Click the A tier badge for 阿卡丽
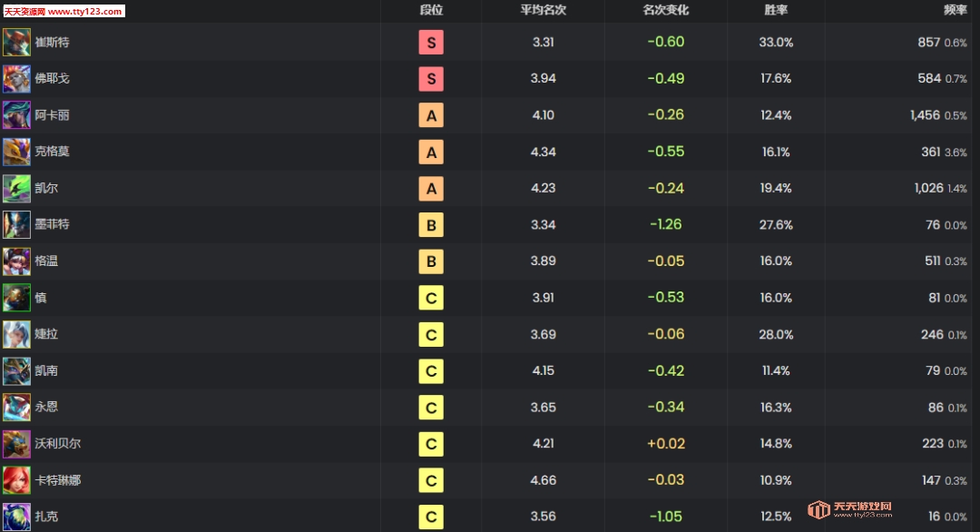Image resolution: width=980 pixels, height=532 pixels. tap(431, 115)
